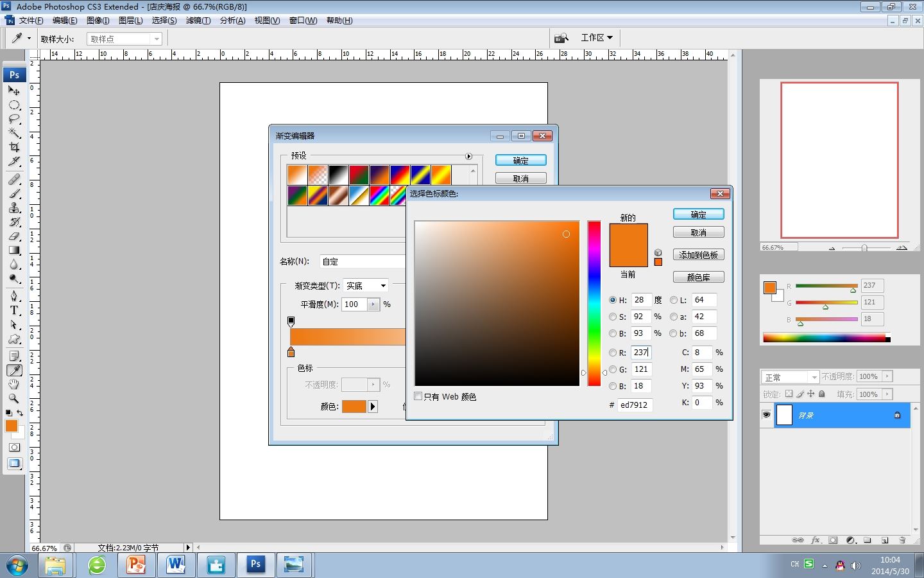924x578 pixels.
Task: Select the Hand tool
Action: point(14,384)
